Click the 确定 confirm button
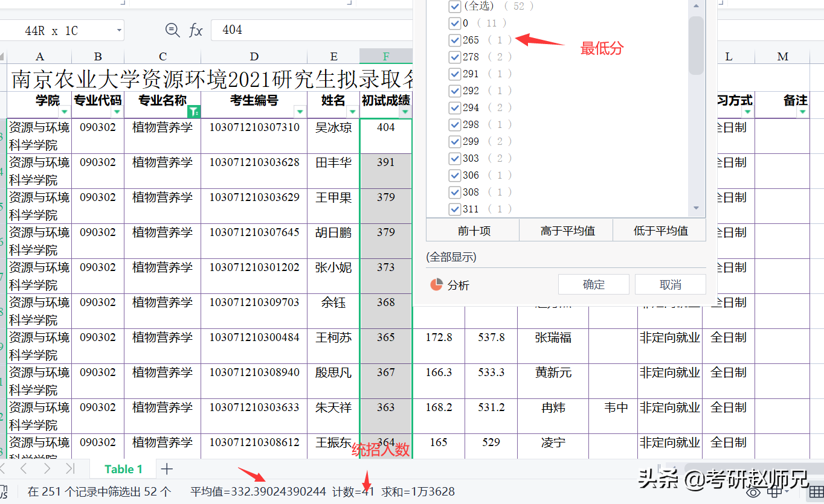 [593, 284]
